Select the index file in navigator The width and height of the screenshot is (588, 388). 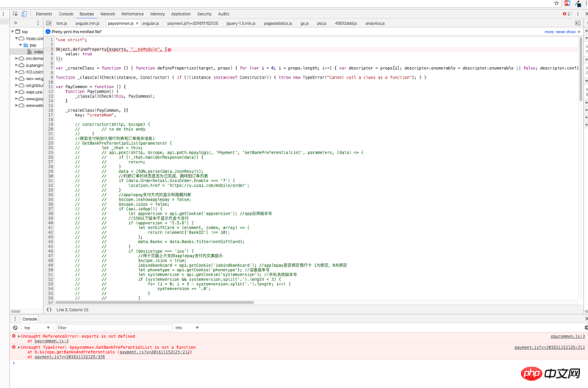(35, 51)
